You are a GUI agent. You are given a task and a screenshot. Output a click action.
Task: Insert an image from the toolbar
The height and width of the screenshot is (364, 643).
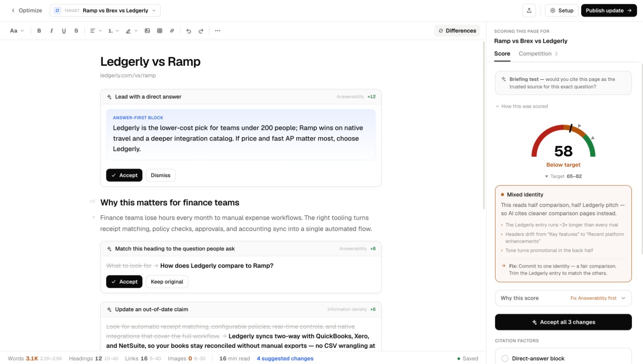coord(147,31)
